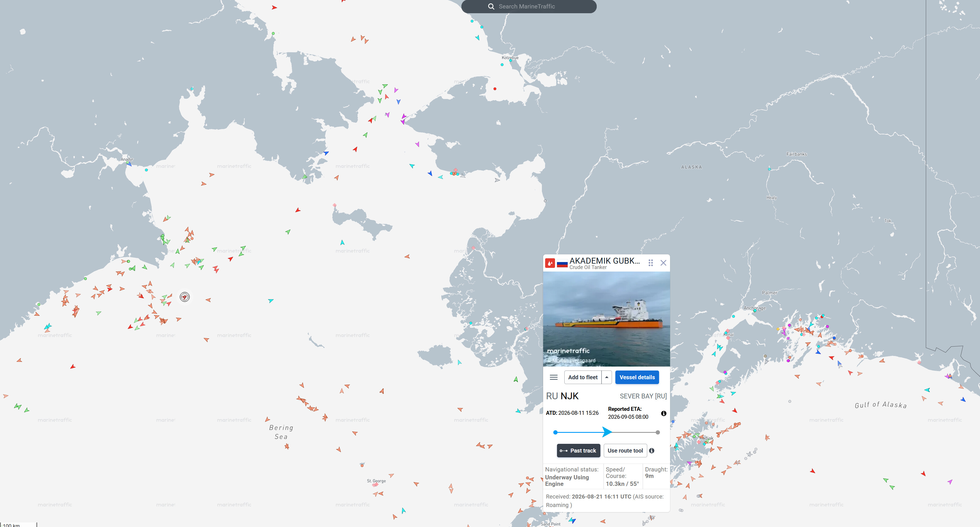Open the vessel popup hamburger menu
This screenshot has height=527, width=980.
[x=554, y=377]
